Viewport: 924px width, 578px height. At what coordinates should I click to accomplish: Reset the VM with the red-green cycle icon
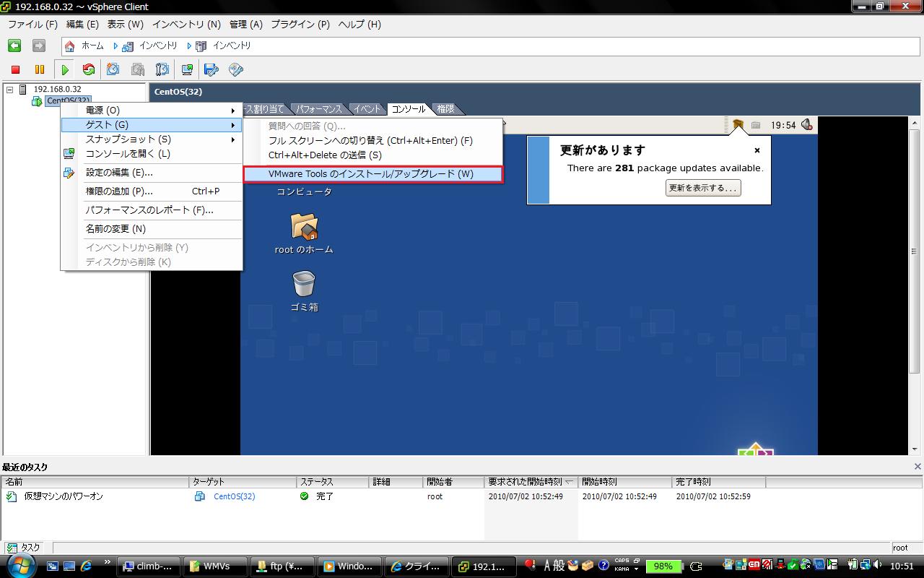click(x=89, y=69)
